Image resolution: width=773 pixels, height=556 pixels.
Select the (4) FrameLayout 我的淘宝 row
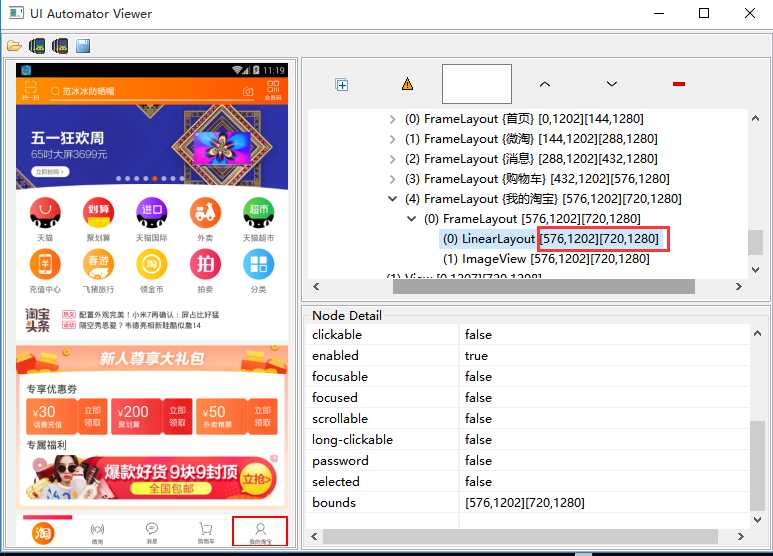(x=543, y=199)
